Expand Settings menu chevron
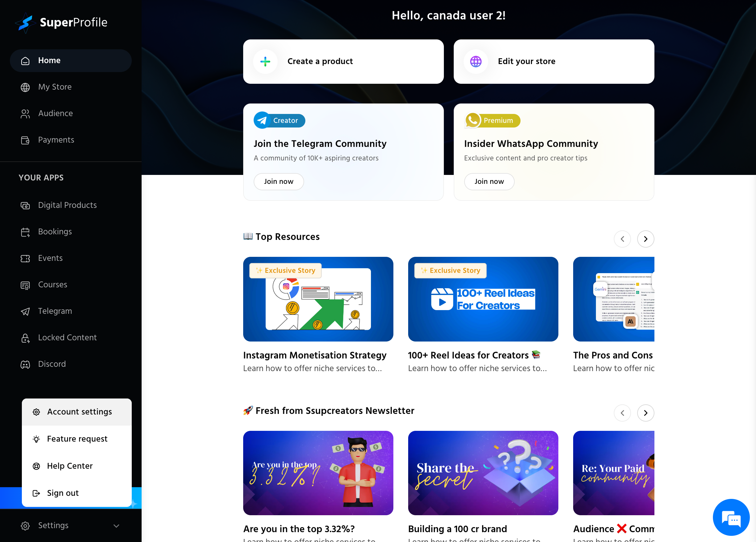Image resolution: width=756 pixels, height=542 pixels. 117,526
